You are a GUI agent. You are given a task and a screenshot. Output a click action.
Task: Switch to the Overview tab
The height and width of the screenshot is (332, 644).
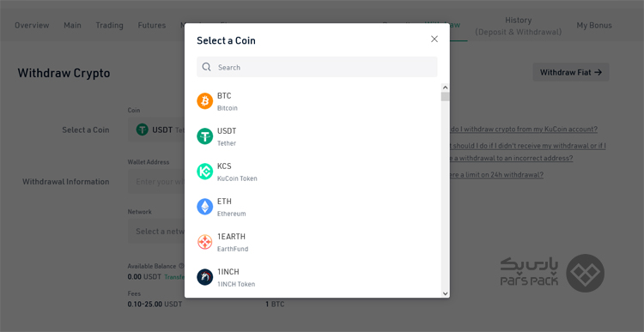[x=32, y=26]
